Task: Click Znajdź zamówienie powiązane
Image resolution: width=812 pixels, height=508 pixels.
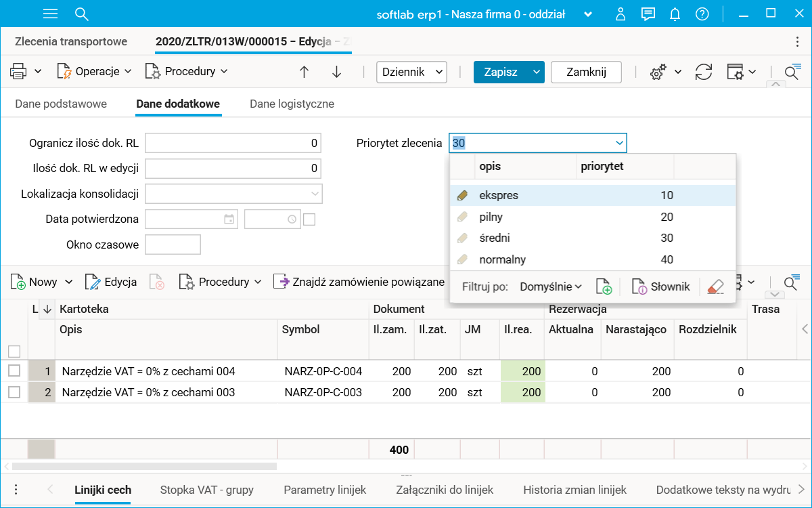Action: tap(359, 282)
